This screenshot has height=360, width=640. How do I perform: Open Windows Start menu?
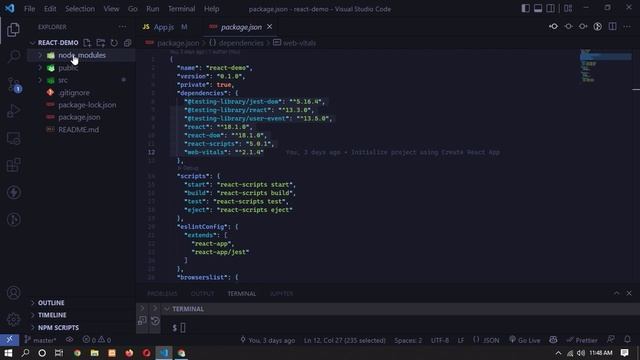8,353
